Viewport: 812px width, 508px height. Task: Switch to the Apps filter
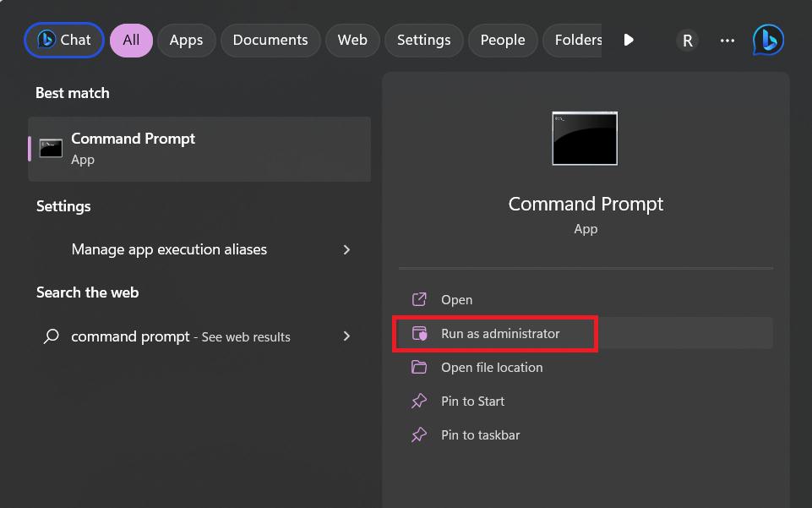pyautogui.click(x=186, y=40)
